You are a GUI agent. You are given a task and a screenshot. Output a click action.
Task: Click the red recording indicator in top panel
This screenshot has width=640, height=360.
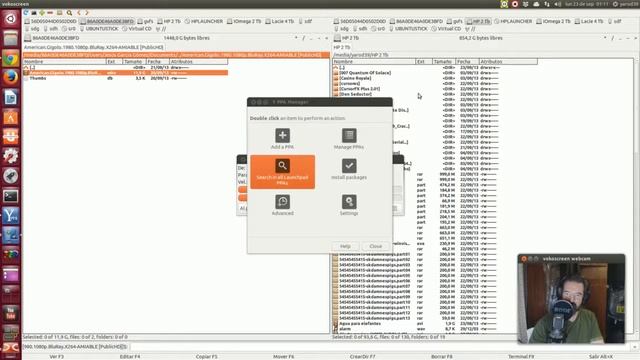tap(515, 4)
